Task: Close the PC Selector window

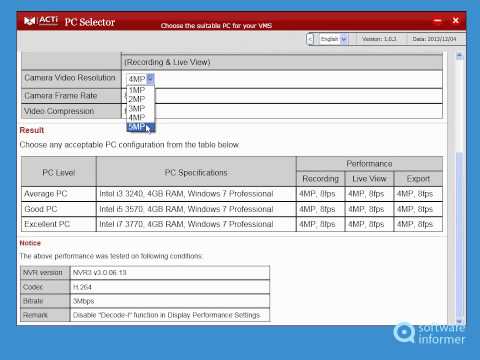Action: pos(456,21)
